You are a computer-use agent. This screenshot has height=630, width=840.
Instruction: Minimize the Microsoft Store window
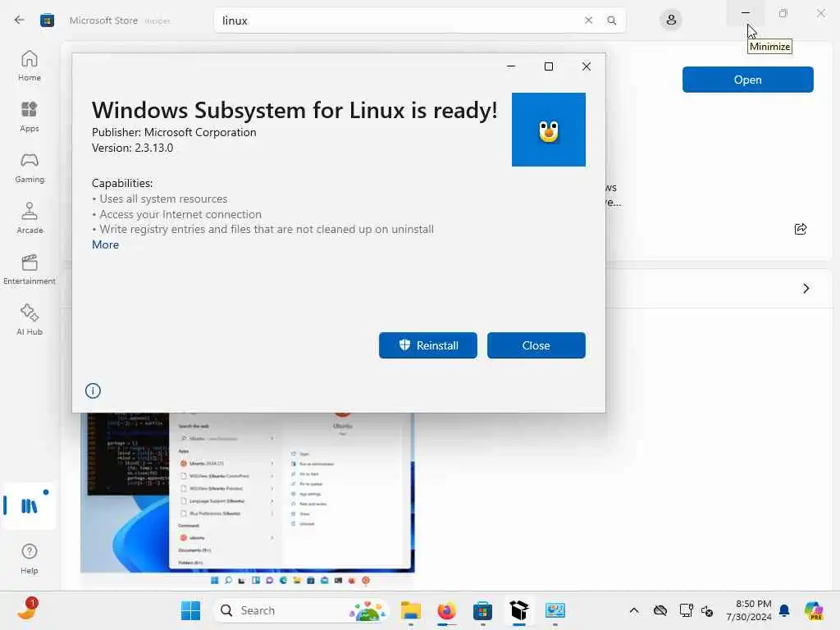pos(746,13)
